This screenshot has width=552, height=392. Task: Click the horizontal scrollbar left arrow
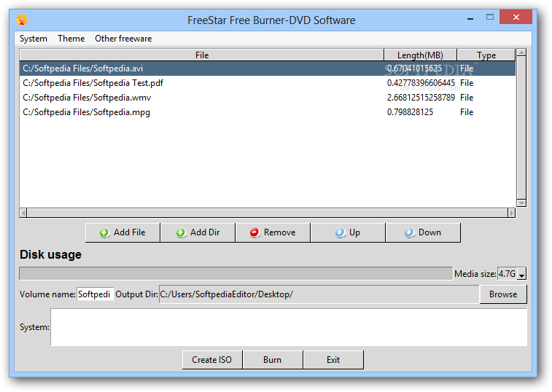pos(23,213)
